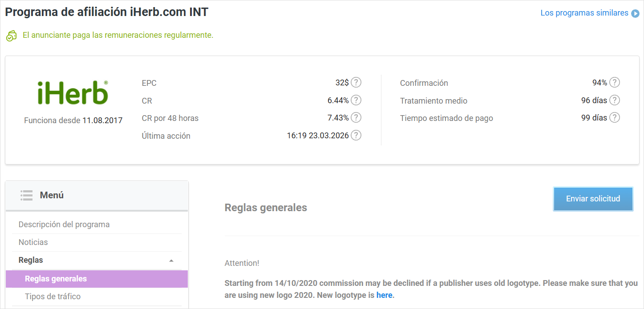This screenshot has height=309, width=644.
Task: Click the question mark beside CR 6.44%
Action: point(356,100)
